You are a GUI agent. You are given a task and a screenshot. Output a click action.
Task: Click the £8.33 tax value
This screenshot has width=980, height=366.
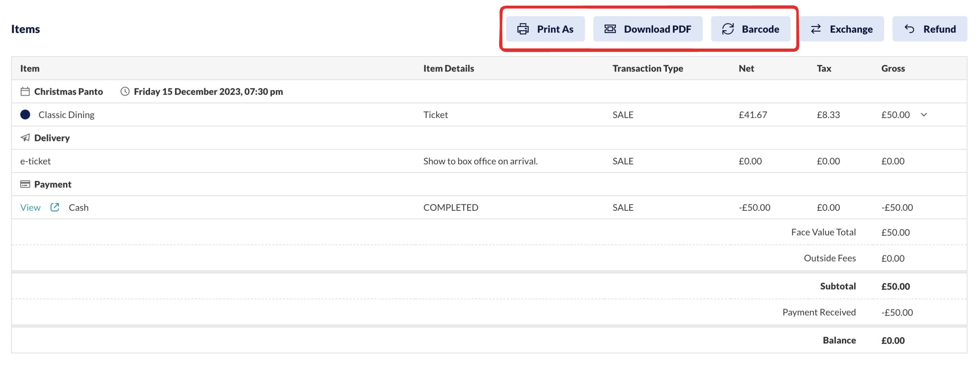click(x=828, y=115)
